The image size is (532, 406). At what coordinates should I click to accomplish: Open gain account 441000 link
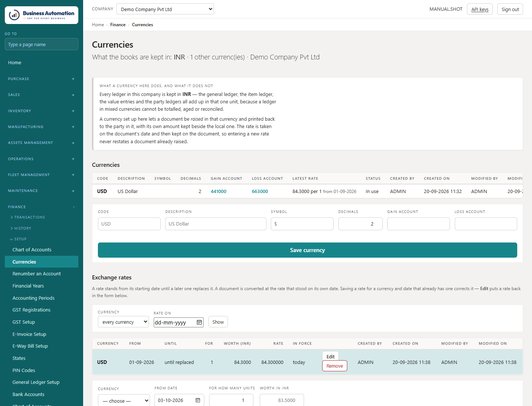(x=218, y=192)
